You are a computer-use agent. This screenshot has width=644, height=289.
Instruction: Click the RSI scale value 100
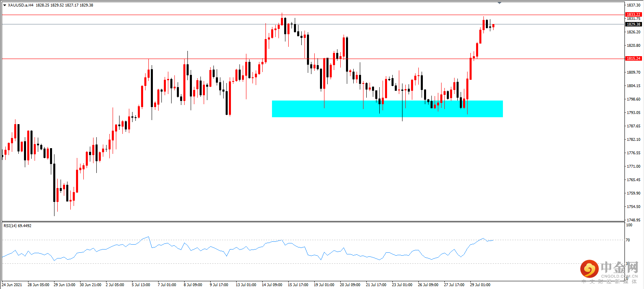[x=629, y=225]
